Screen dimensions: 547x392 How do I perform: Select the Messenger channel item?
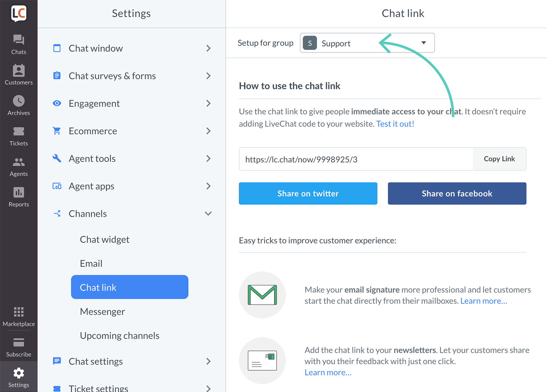pyautogui.click(x=102, y=311)
